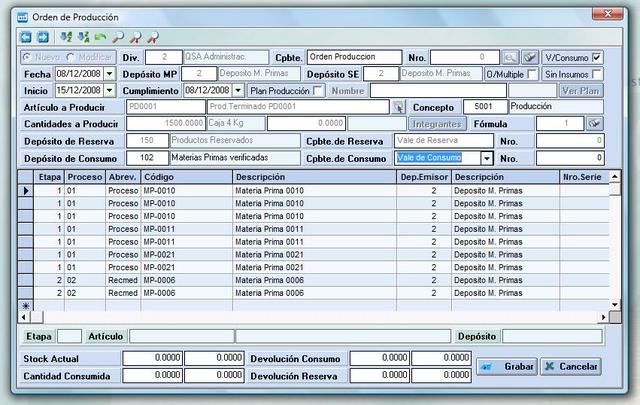Image resolution: width=640 pixels, height=405 pixels.
Task: Click the Proceso column header
Action: coord(85,177)
